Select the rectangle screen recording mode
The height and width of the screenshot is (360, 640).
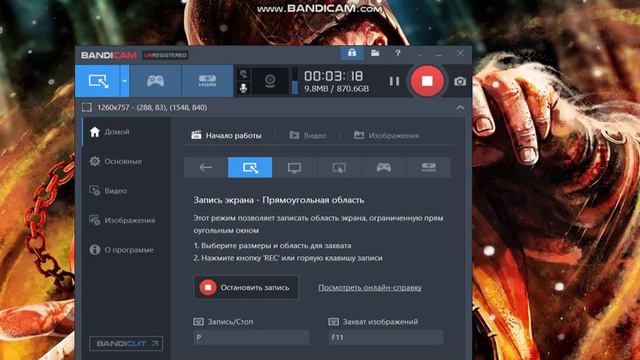tap(98, 81)
